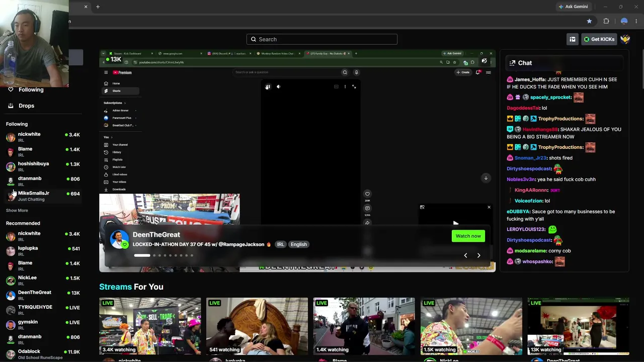Viewport: 644px width, 362px height.
Task: Click LEROYLOUIS123's username in chat
Action: pyautogui.click(x=526, y=229)
